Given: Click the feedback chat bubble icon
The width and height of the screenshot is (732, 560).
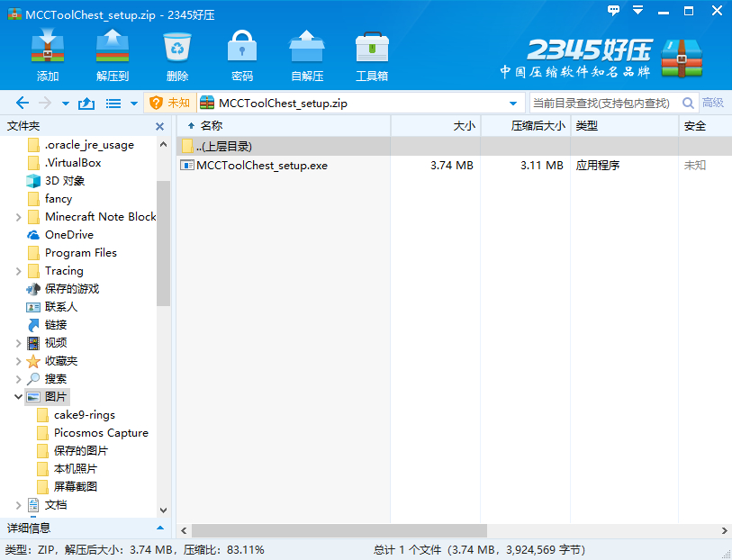Looking at the screenshot, I should [x=613, y=10].
